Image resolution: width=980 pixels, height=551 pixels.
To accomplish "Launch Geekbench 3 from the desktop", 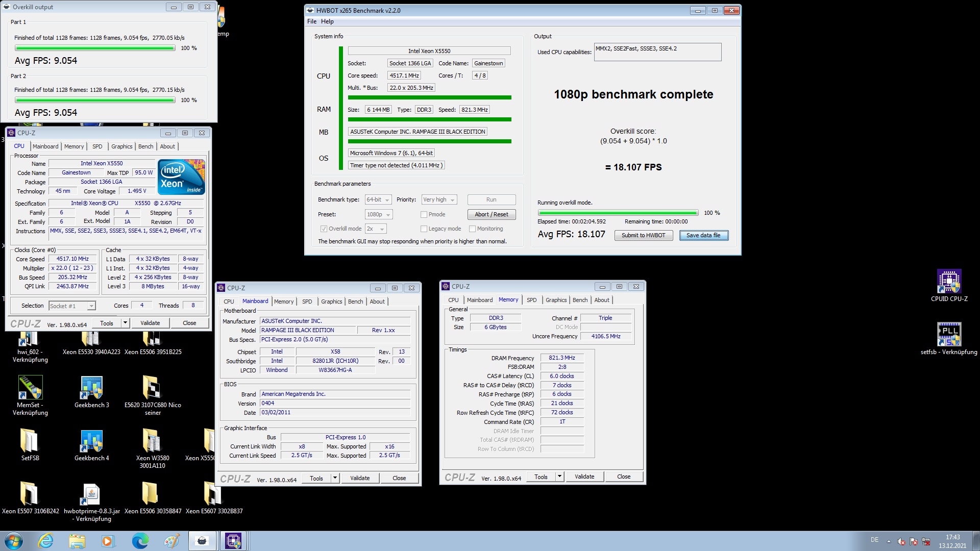I will tap(92, 392).
